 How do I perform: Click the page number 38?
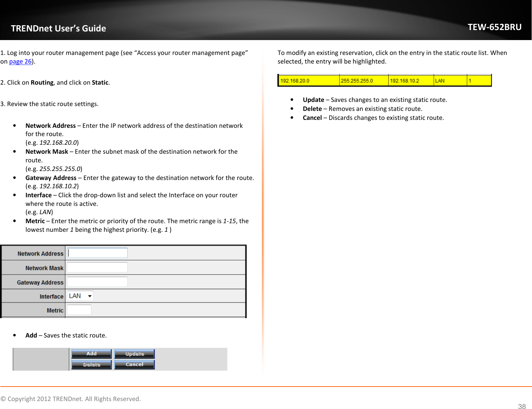coord(522,407)
